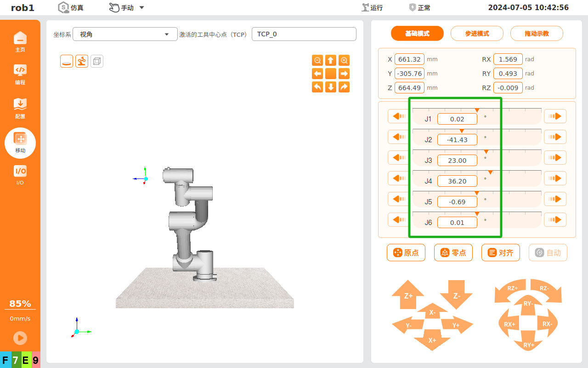588x368 pixels.
Task: Open the I/O page
Action: click(x=20, y=175)
